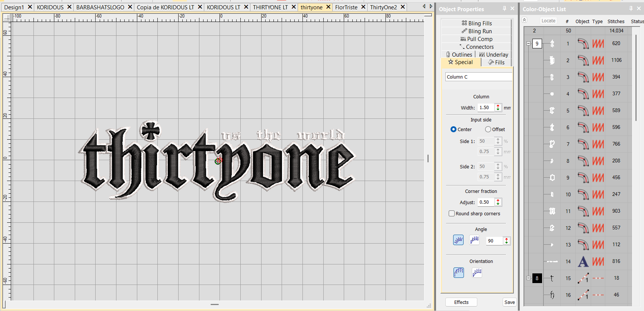Image resolution: width=644 pixels, height=311 pixels.
Task: Click the Save button
Action: pyautogui.click(x=509, y=302)
